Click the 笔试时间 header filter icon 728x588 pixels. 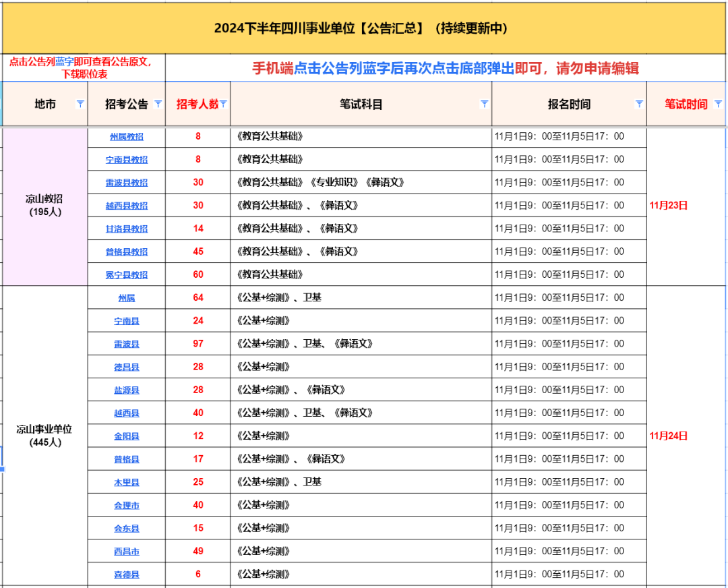click(x=718, y=104)
